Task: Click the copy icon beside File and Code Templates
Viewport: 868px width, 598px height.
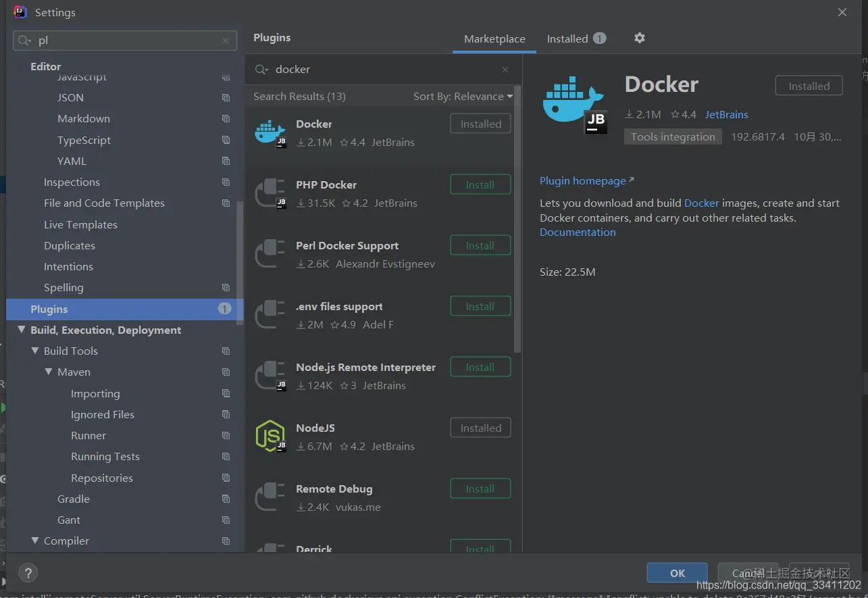Action: (226, 203)
